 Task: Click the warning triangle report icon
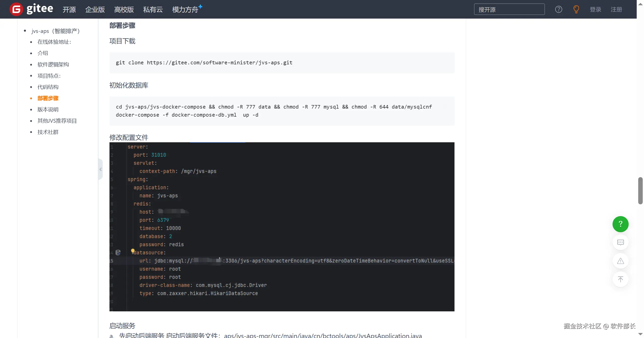tap(620, 261)
